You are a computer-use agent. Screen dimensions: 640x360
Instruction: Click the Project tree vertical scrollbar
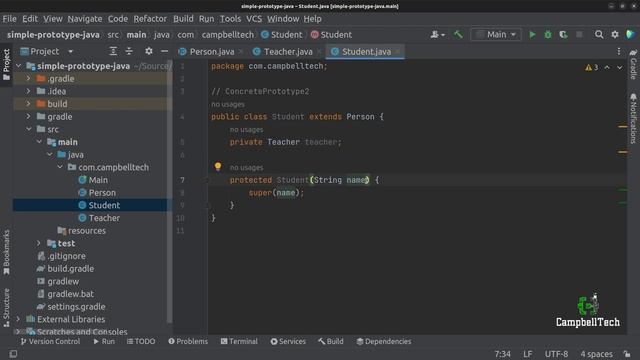click(x=169, y=192)
